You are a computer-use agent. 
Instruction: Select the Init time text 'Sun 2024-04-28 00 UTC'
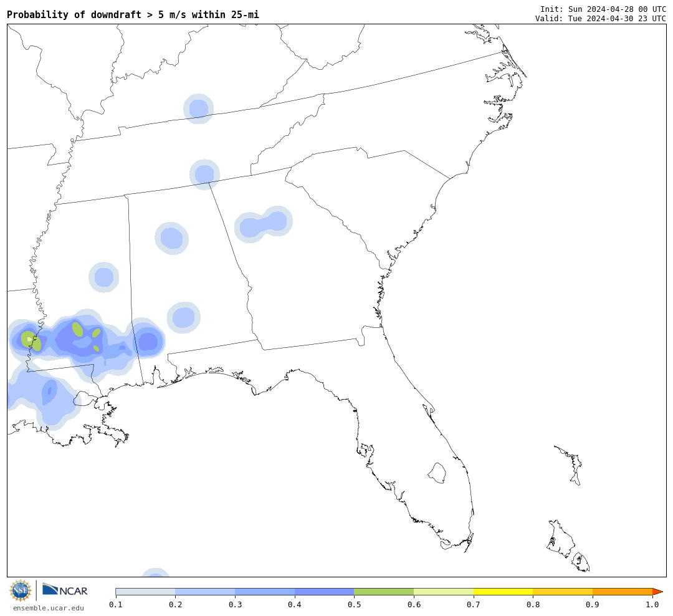[x=617, y=9]
